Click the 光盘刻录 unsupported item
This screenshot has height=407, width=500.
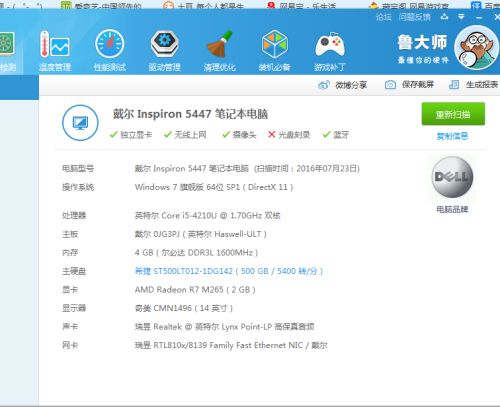pyautogui.click(x=289, y=135)
